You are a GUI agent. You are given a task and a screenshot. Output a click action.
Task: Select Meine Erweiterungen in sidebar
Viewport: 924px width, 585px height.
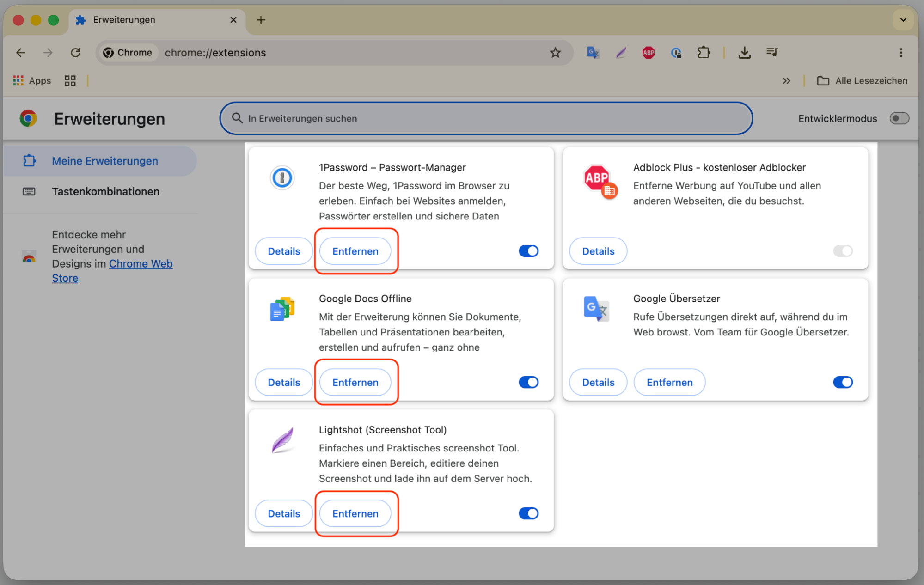[100, 161]
